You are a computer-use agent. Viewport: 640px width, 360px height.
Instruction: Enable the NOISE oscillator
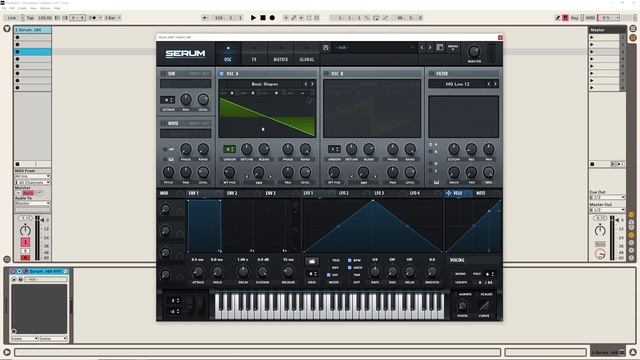tap(163, 123)
